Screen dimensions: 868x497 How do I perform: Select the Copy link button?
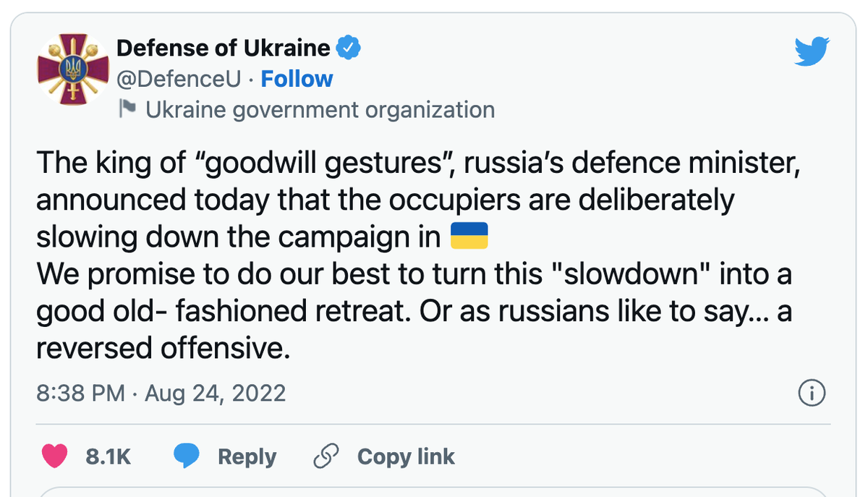pyautogui.click(x=406, y=456)
